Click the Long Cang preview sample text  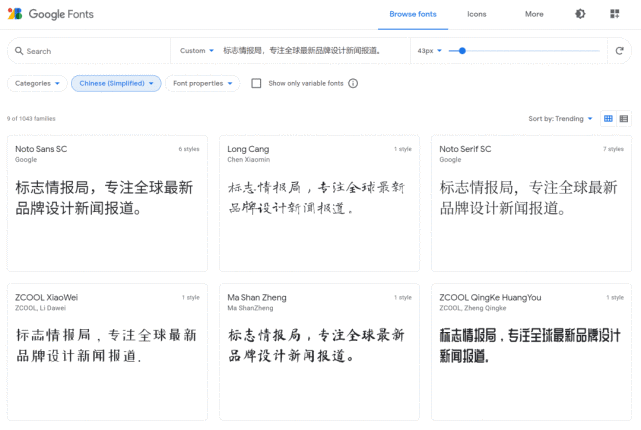[x=316, y=198]
